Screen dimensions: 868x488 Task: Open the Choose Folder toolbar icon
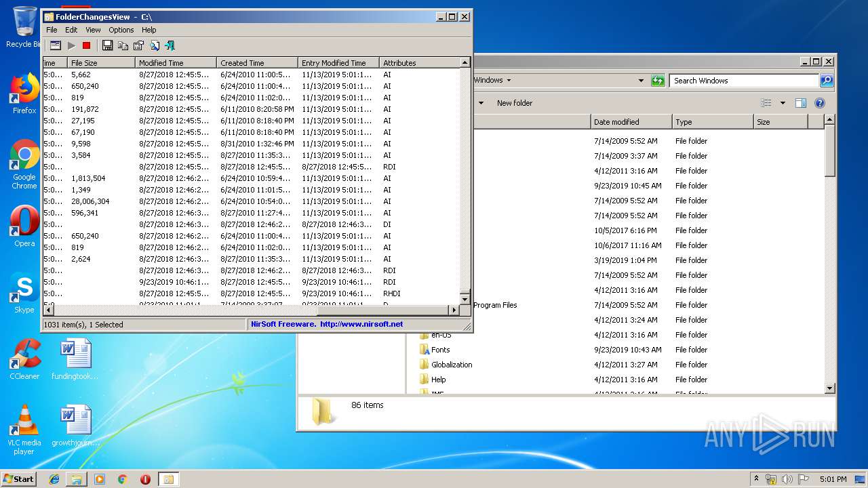pyautogui.click(x=56, y=45)
